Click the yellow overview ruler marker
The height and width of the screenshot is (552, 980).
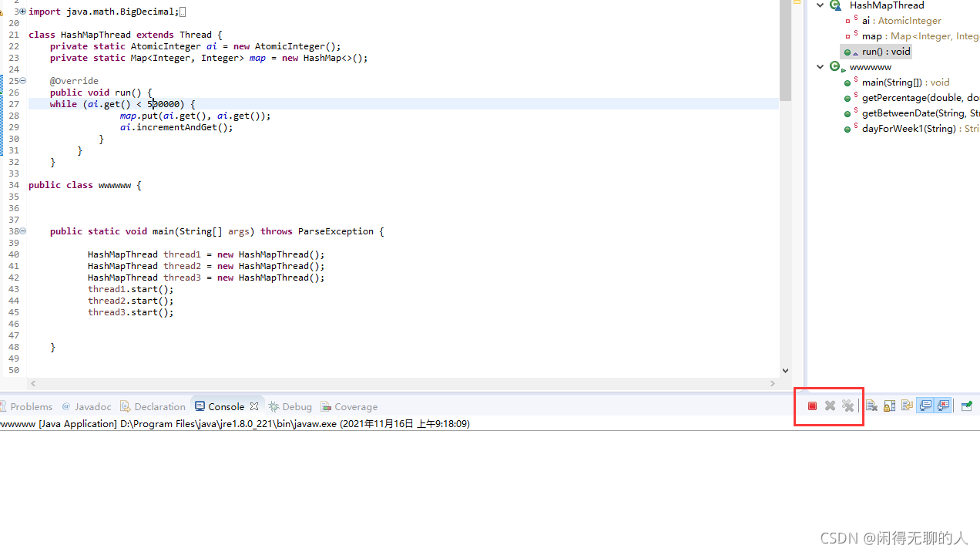pos(797,2)
